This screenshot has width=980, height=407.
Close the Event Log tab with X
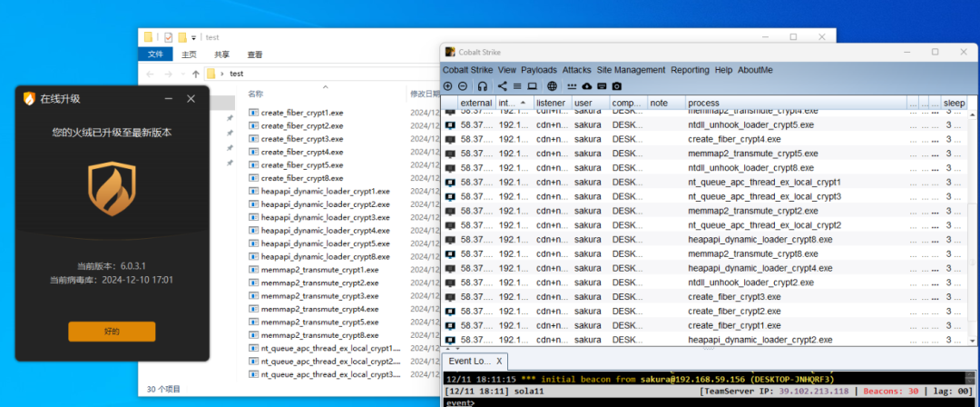point(499,362)
